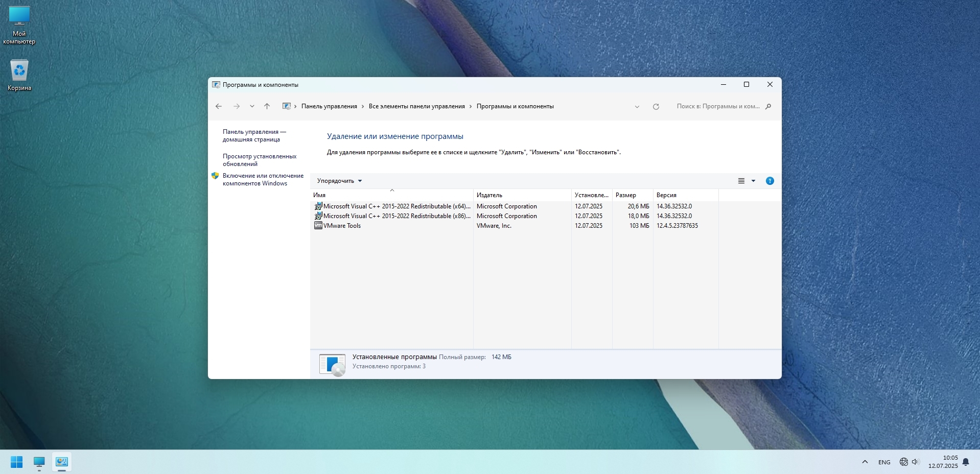The width and height of the screenshot is (980, 474).
Task: Sort by the Версия column header
Action: click(686, 195)
